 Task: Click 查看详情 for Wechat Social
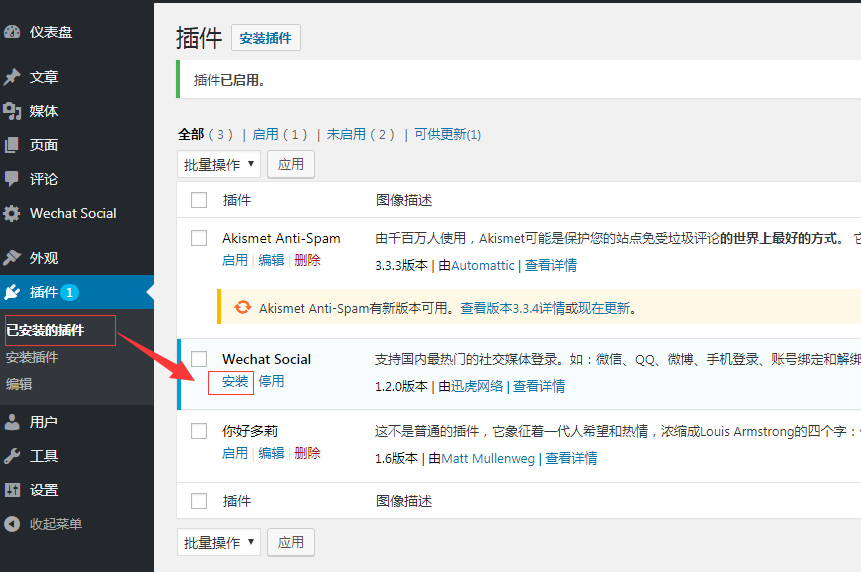click(539, 386)
